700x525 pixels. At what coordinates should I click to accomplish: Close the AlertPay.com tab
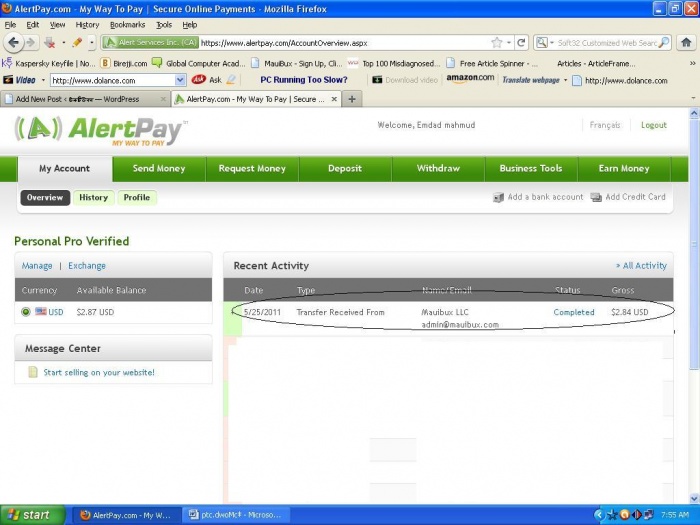(x=334, y=99)
